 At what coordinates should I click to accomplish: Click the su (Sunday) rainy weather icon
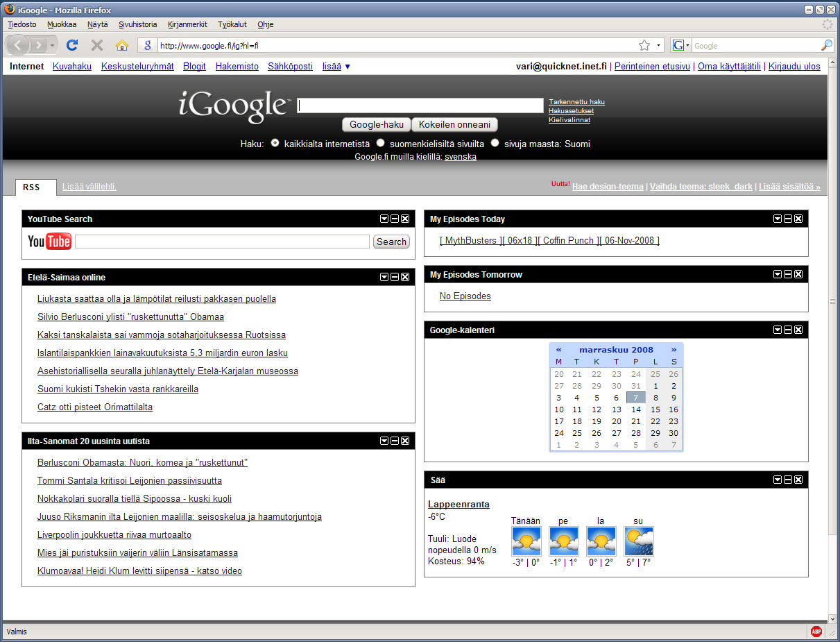[639, 541]
